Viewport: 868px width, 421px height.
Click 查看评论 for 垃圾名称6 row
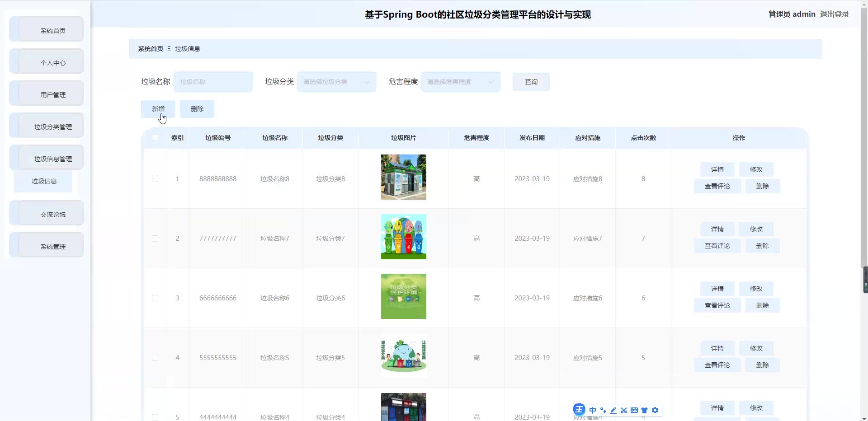point(717,305)
